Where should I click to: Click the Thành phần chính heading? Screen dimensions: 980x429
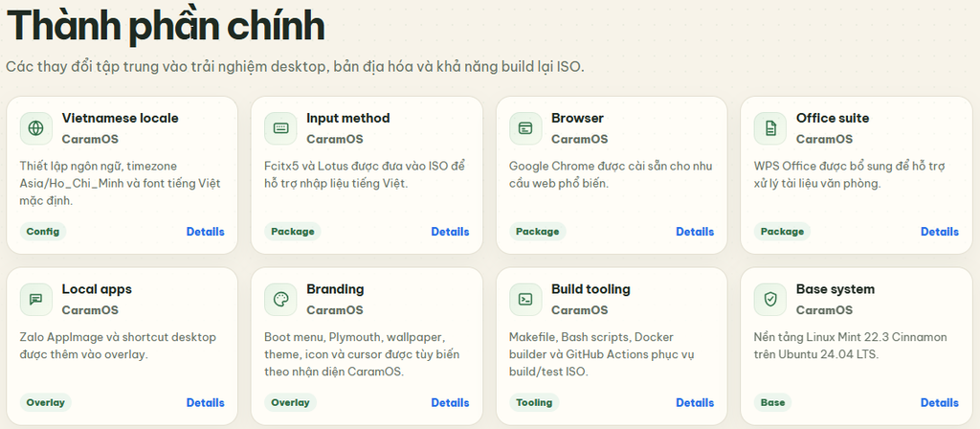tap(166, 25)
